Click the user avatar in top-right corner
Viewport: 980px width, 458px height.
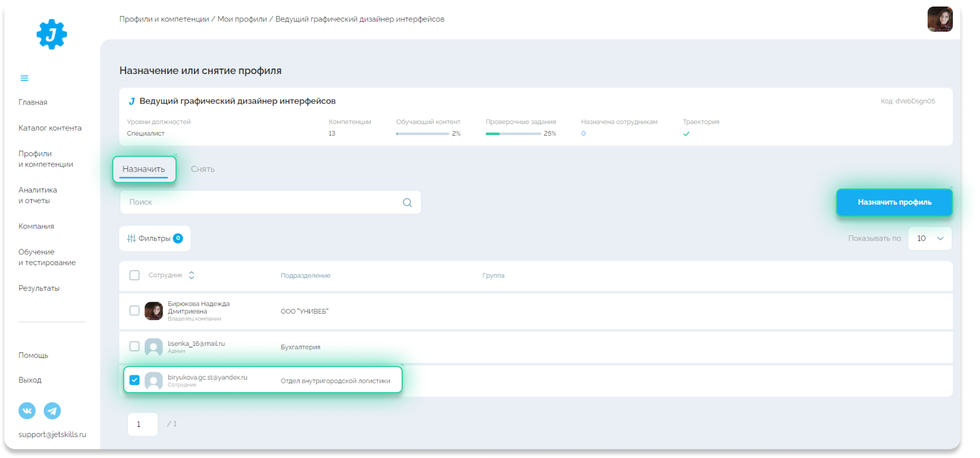point(940,20)
